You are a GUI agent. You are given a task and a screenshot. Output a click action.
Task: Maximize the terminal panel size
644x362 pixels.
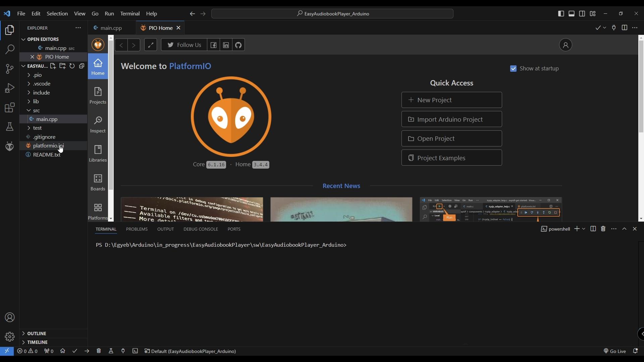pos(624,229)
